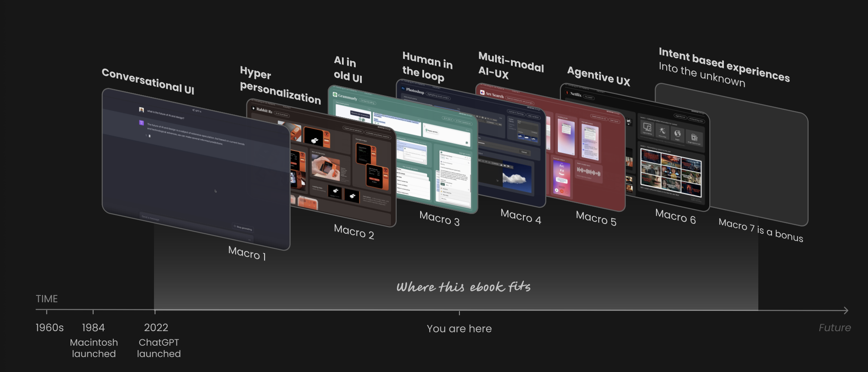868x372 pixels.
Task: Click the You are here timeline marker
Action: 459,312
